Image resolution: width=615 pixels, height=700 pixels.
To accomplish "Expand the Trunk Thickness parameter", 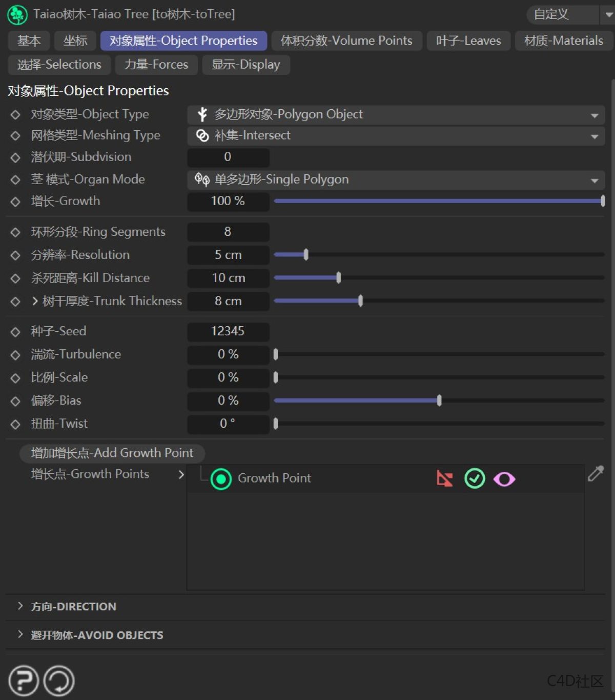I will 35,301.
